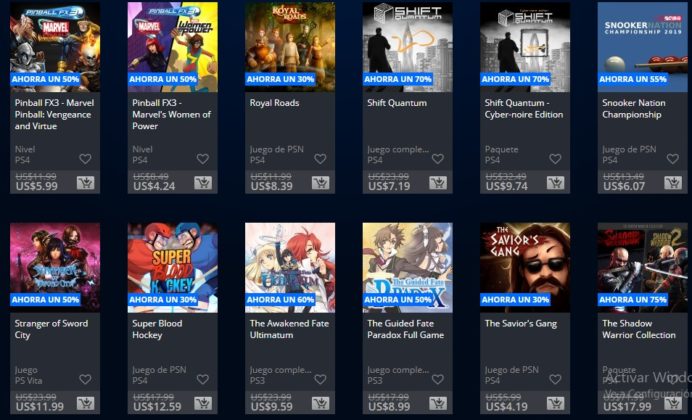This screenshot has width=692, height=420.
Task: Add Royal Roads to cart
Action: [320, 183]
